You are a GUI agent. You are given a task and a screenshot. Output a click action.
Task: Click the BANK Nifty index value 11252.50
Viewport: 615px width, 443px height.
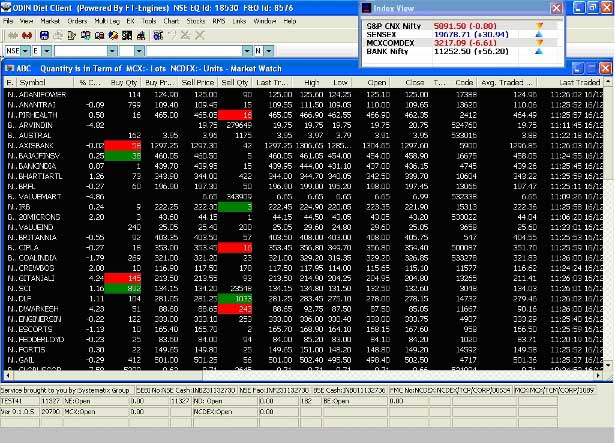click(x=451, y=51)
